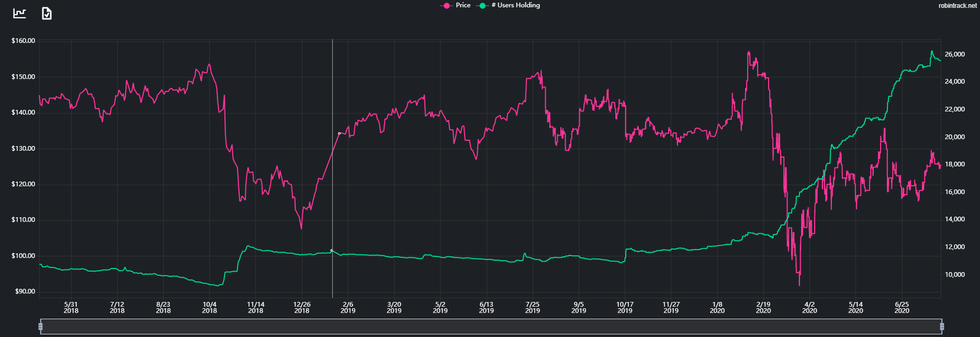The height and width of the screenshot is (337, 980).
Task: Click the line chart icon at top left
Action: click(x=19, y=13)
